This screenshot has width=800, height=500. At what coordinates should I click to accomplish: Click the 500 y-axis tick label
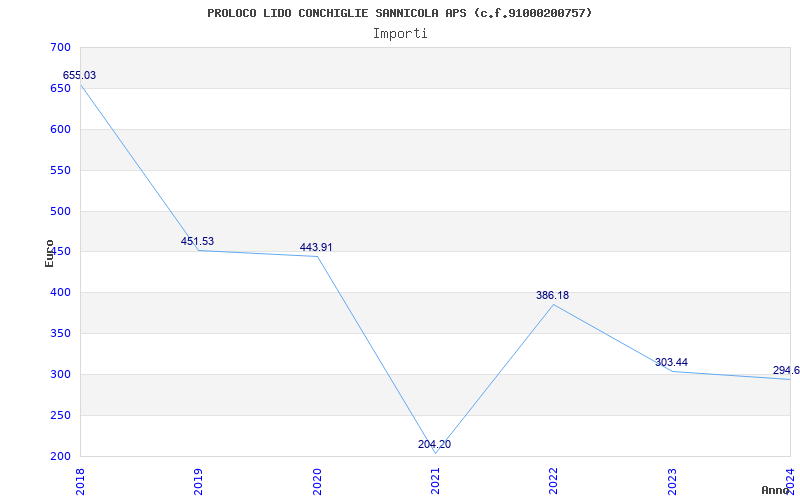(60, 211)
